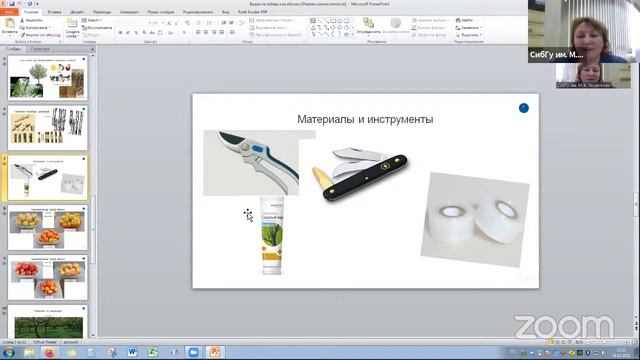This screenshot has height=360, width=640.
Task: Select the pruning shears image on slide
Action: (251, 163)
